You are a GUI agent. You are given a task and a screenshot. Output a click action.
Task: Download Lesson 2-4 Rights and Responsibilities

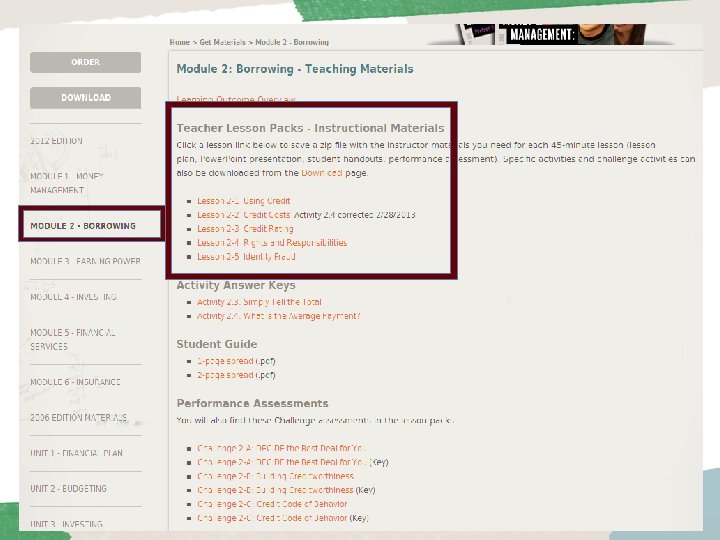pyautogui.click(x=272, y=243)
